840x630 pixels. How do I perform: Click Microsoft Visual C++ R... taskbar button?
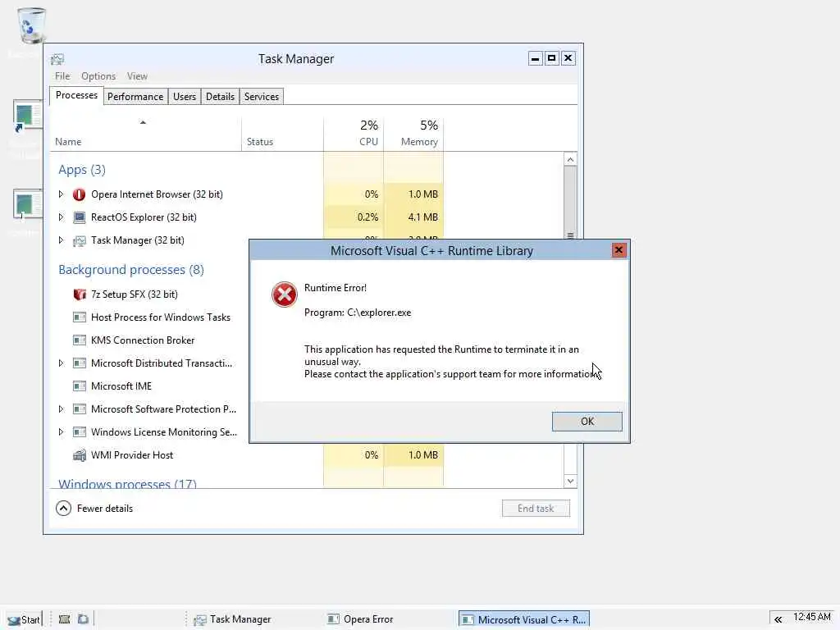coord(524,619)
